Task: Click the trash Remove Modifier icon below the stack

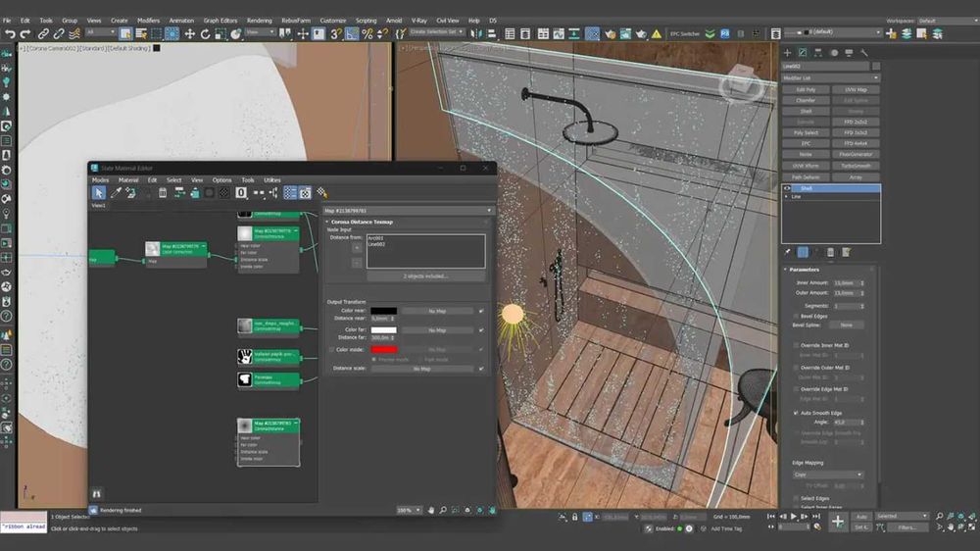Action: pos(830,252)
